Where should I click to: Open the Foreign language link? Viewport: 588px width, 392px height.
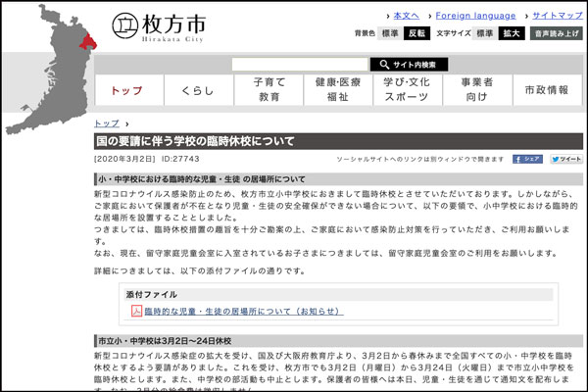click(475, 16)
